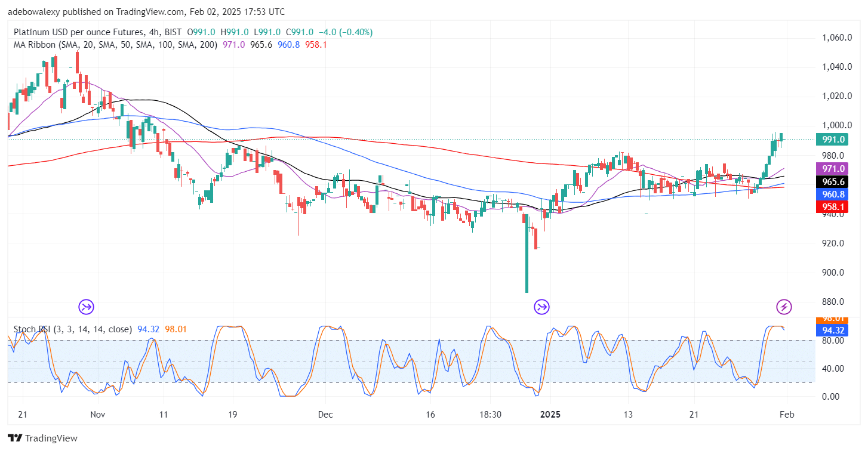The height and width of the screenshot is (451, 868).
Task: Click the 1,040.0 price axis label
Action: click(x=836, y=67)
